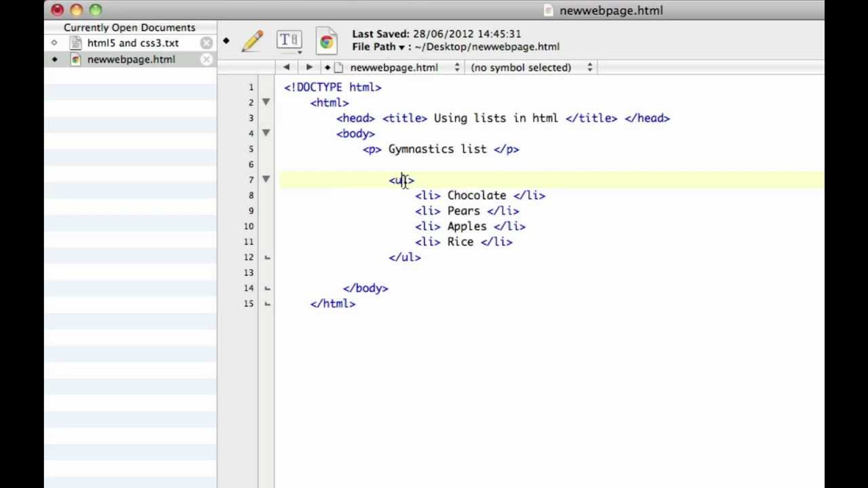Click the newwebpage.html window title

point(611,10)
